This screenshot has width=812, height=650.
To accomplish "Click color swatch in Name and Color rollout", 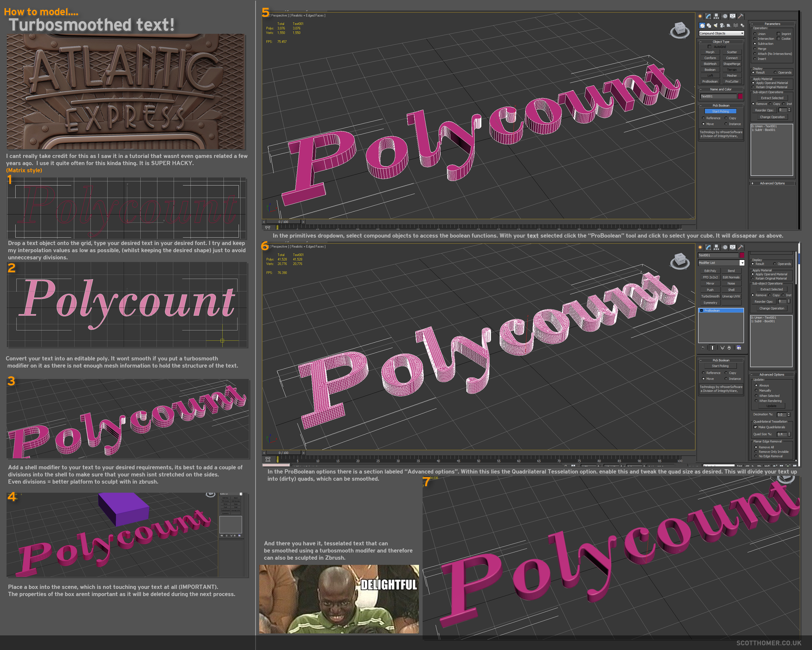I will pos(740,97).
